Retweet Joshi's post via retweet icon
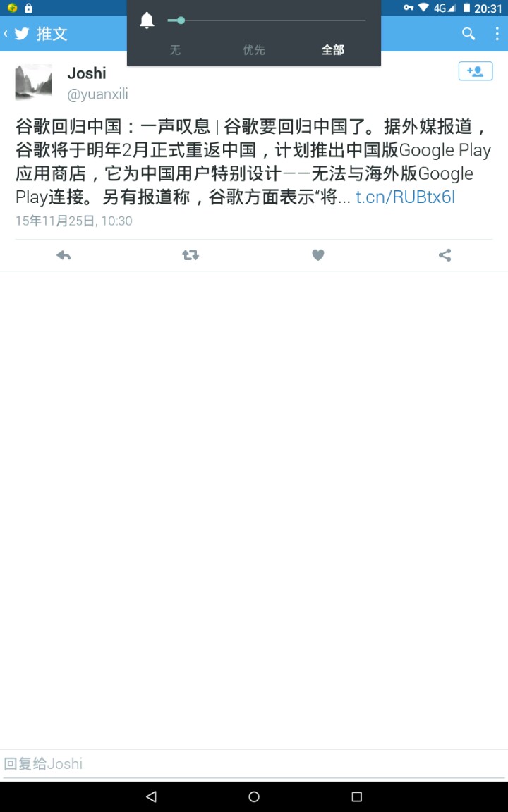 (x=190, y=254)
